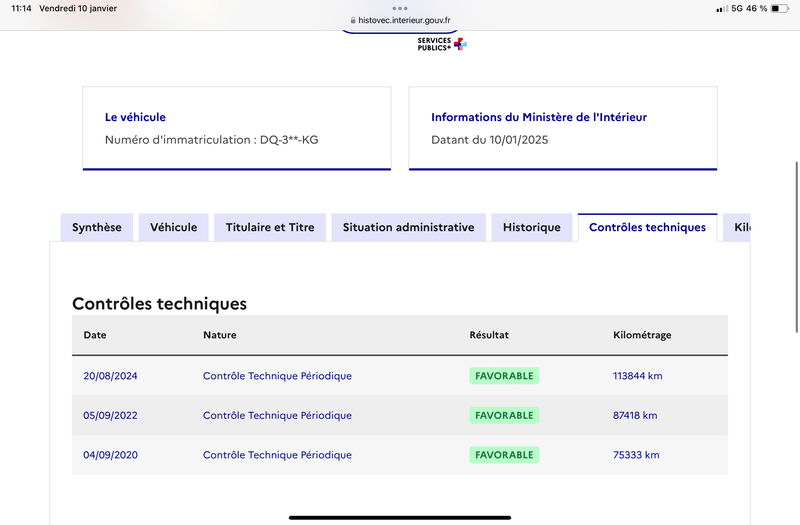Click Informations du Ministère de l'Intérieur heading
Image resolution: width=800 pixels, height=525 pixels.
click(x=539, y=117)
